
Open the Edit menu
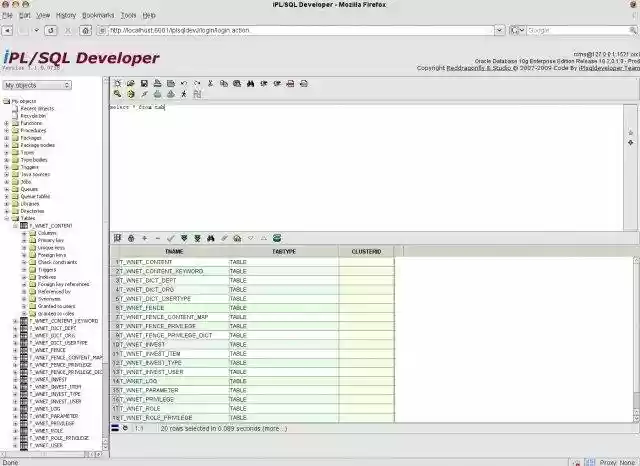(x=24, y=15)
